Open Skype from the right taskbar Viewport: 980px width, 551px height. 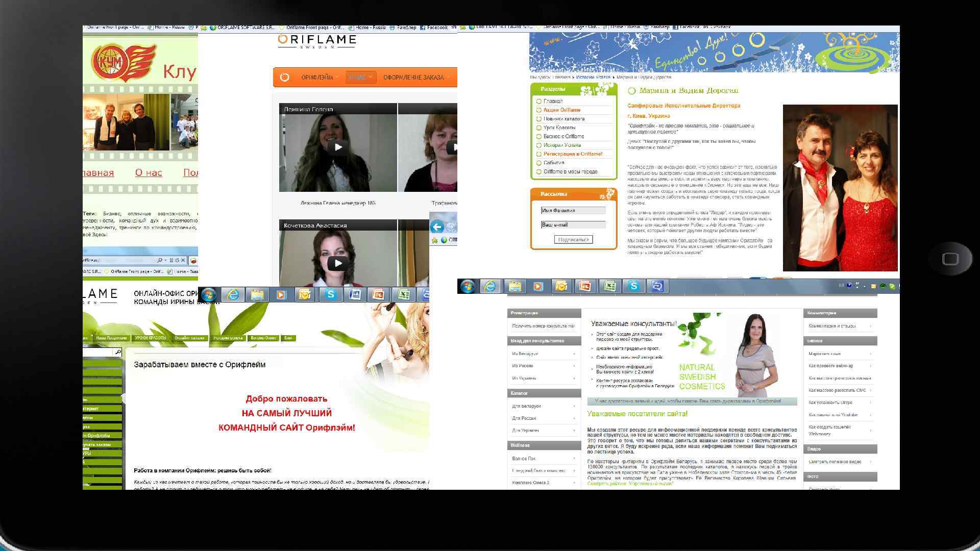coord(633,286)
